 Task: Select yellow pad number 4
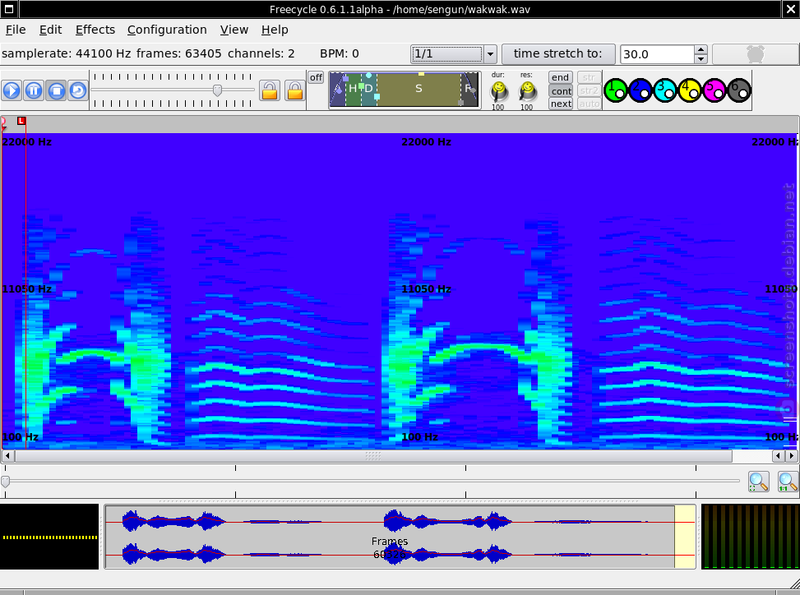click(690, 91)
